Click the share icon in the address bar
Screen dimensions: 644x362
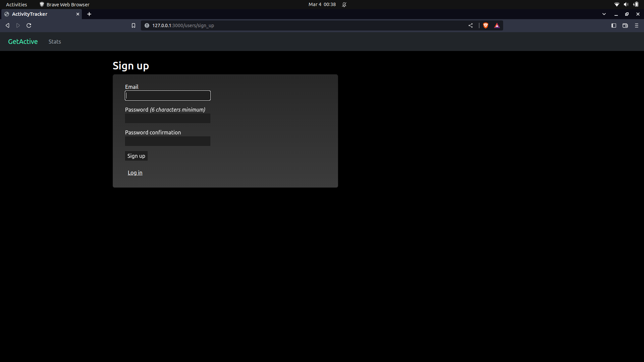click(x=471, y=25)
